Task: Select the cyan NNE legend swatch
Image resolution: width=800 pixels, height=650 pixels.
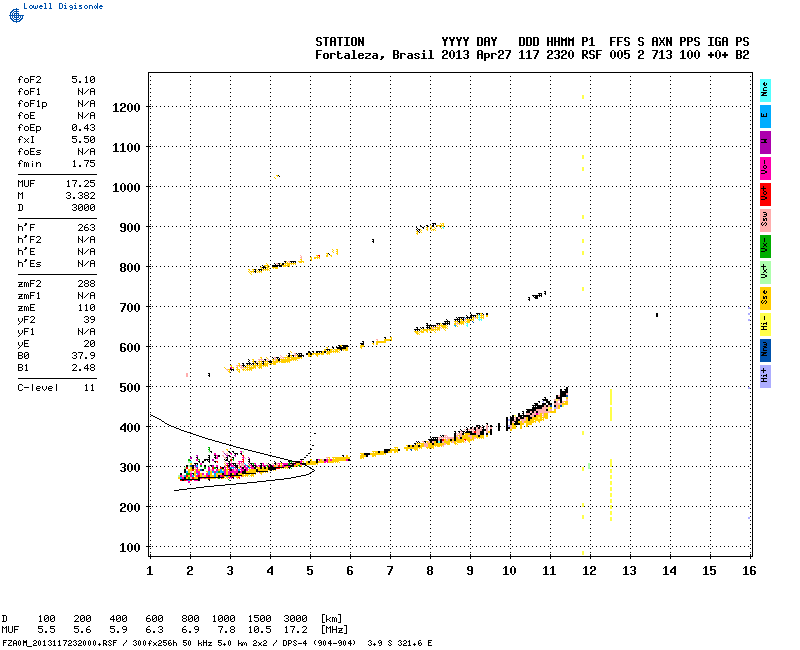Action: click(765, 91)
